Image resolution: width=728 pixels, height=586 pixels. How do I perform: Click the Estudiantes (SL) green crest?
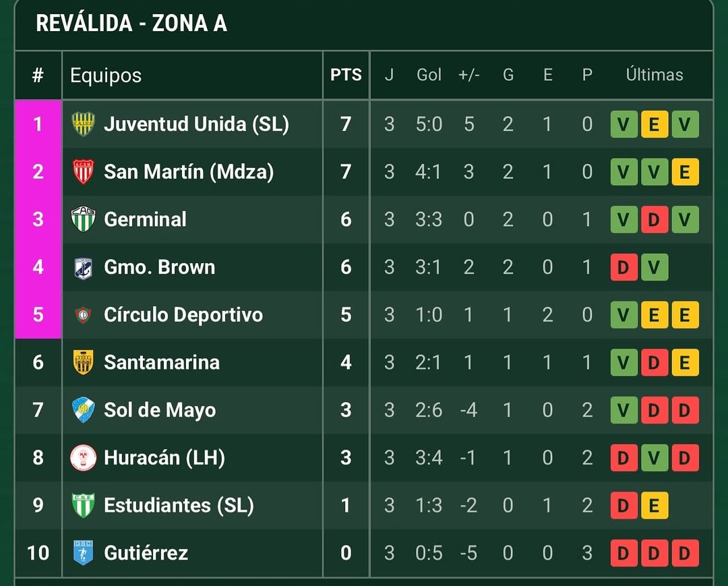coord(83,505)
